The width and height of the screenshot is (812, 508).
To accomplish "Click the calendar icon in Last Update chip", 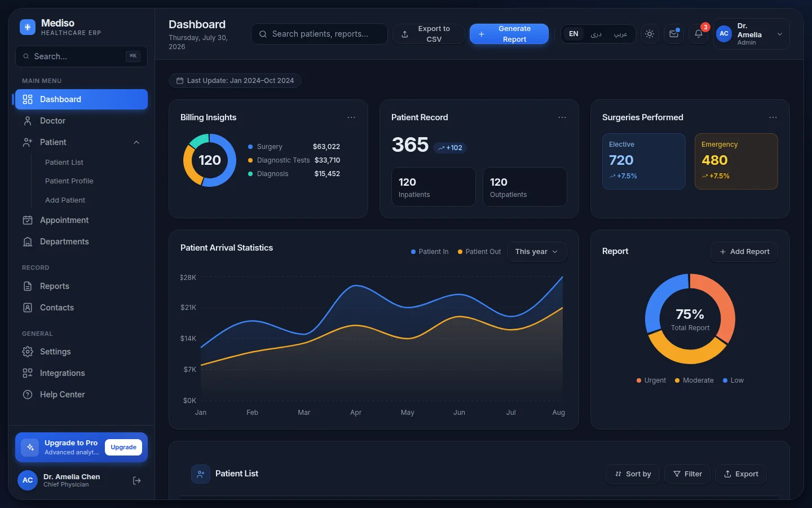I will [x=180, y=81].
